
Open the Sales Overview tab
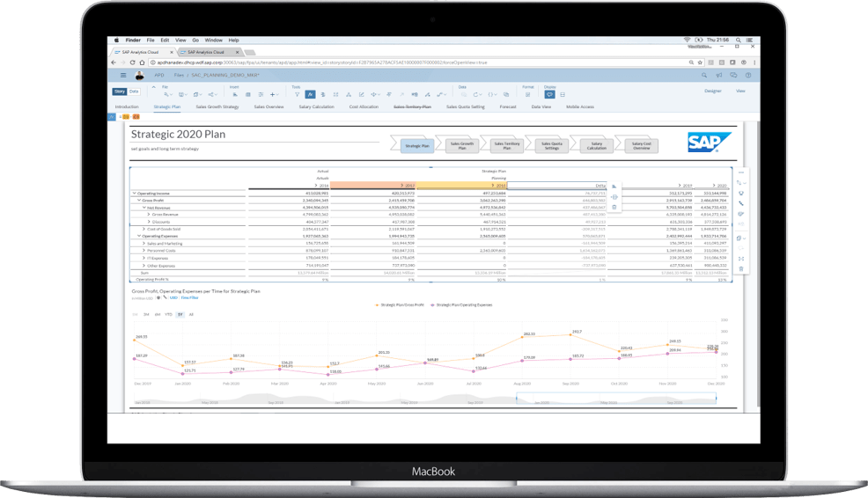(x=268, y=106)
